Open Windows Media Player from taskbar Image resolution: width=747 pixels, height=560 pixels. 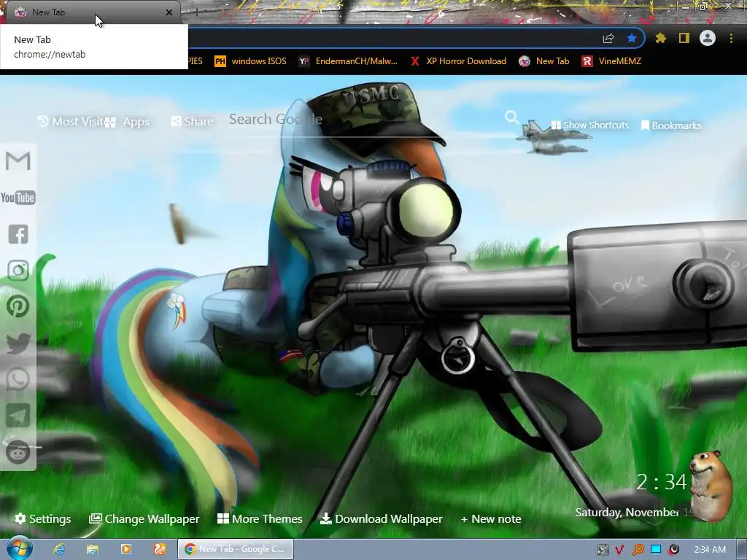(x=125, y=550)
